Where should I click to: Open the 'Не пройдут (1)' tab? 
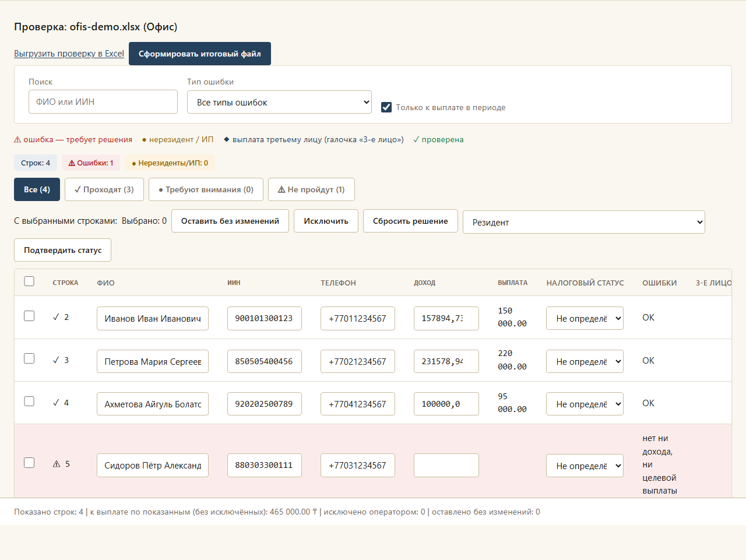311,189
